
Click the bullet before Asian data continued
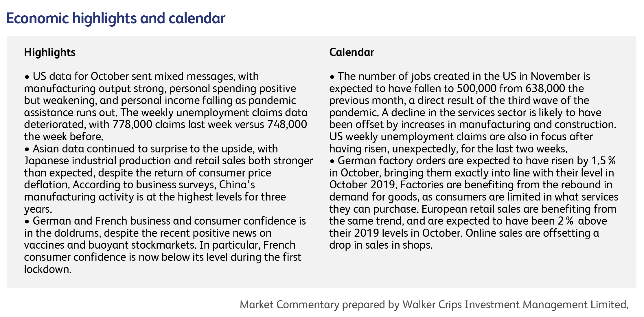pyautogui.click(x=27, y=150)
